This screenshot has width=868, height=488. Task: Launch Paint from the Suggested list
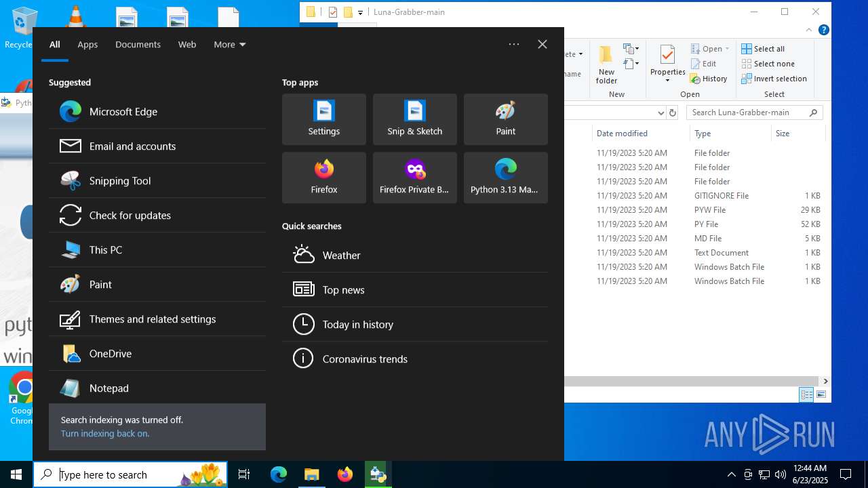point(157,285)
